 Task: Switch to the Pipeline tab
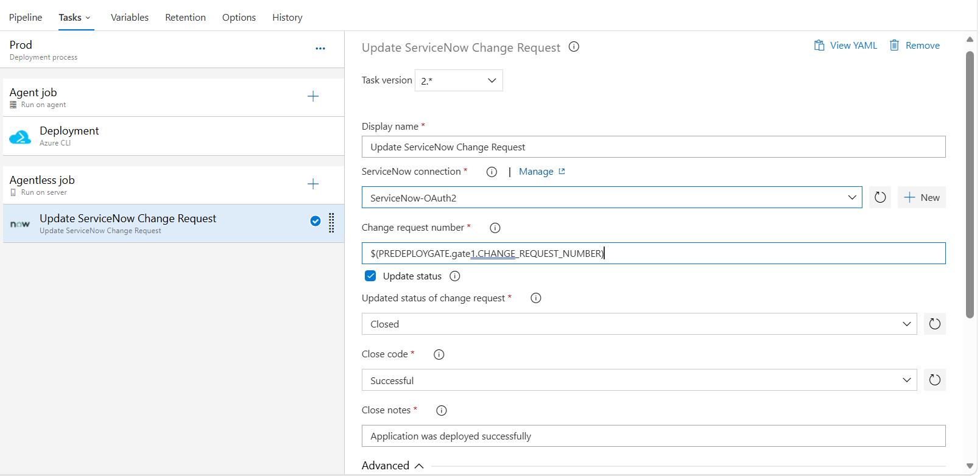(x=26, y=17)
